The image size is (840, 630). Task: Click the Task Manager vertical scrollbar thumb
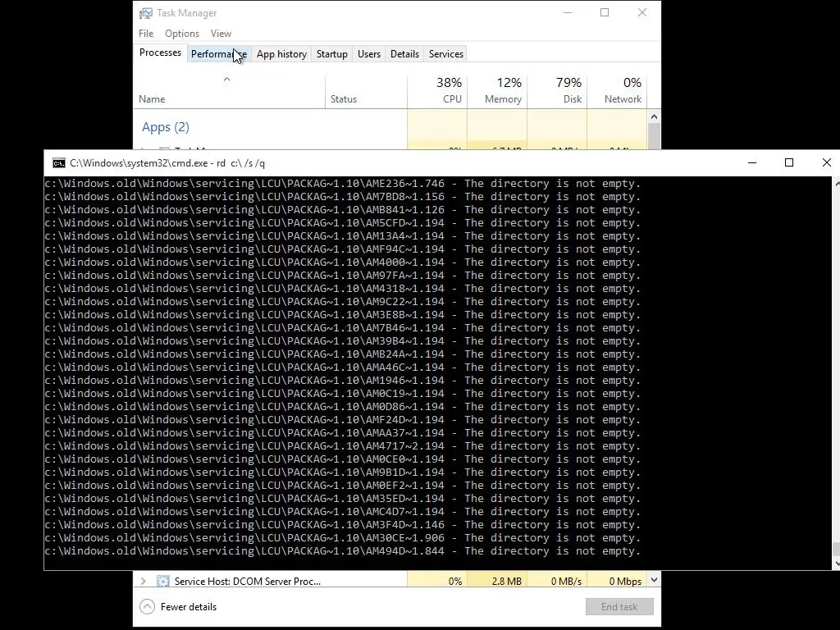point(654,137)
